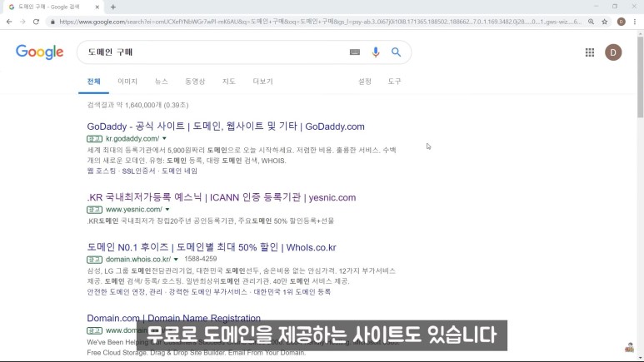This screenshot has width=644, height=362.
Task: Expand dropdown arrow next to kr.godaddy.com
Action: point(164,139)
